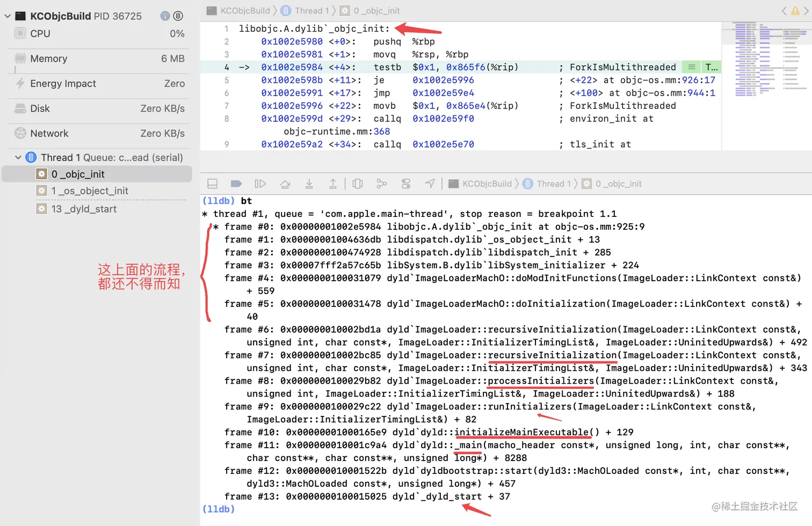Image resolution: width=812 pixels, height=526 pixels.
Task: Click the Thread 1 icon in navigator
Action: point(31,157)
